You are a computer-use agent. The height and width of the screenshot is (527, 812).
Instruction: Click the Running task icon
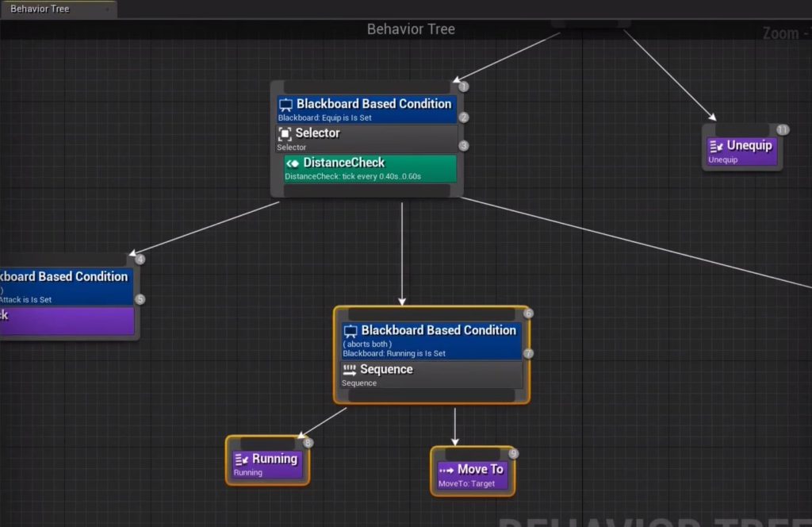click(241, 460)
